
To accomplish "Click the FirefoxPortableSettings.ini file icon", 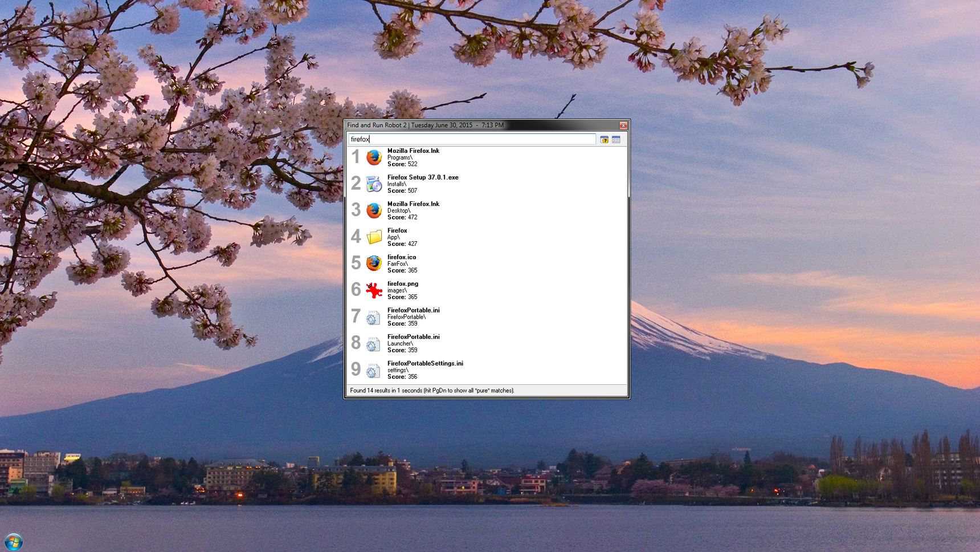I will (373, 370).
